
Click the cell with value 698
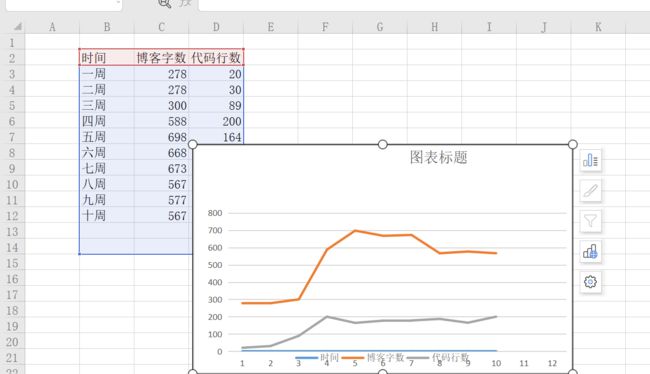[x=161, y=137]
